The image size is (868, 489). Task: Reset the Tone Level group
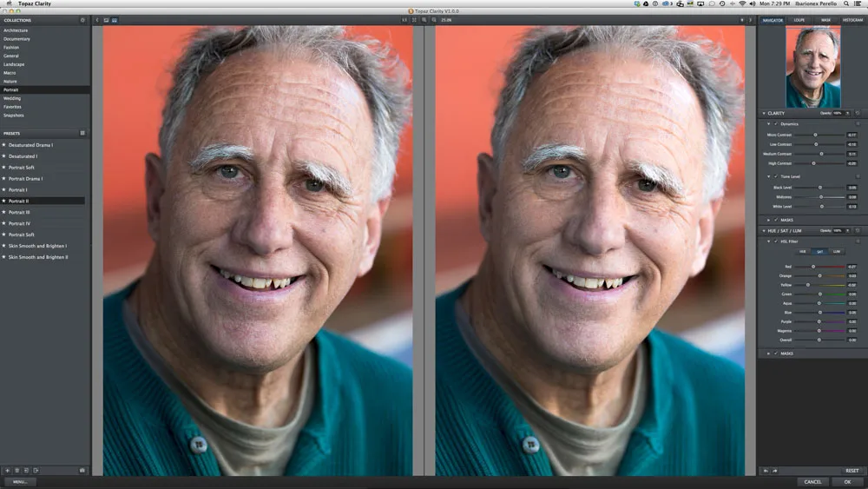point(858,176)
